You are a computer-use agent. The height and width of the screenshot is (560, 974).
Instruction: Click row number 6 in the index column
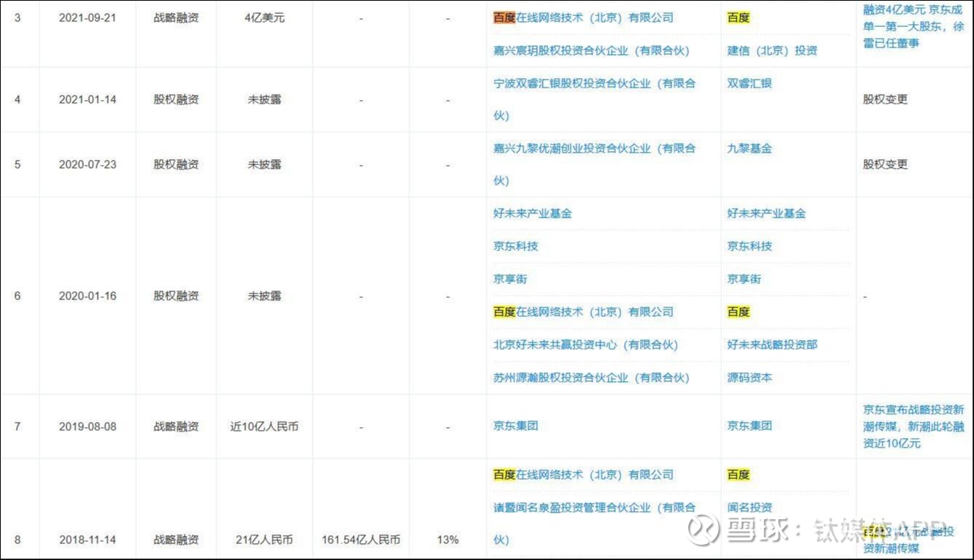coord(18,296)
